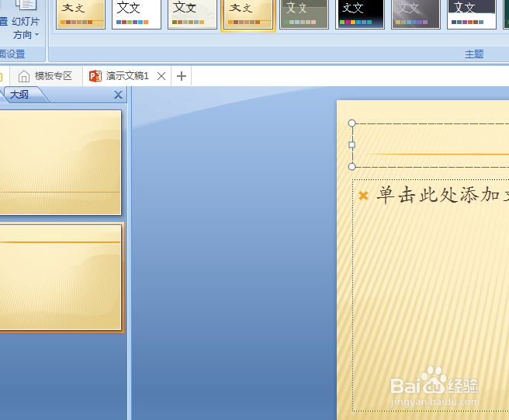Add a new document with plus button
The image size is (509, 420).
[182, 76]
